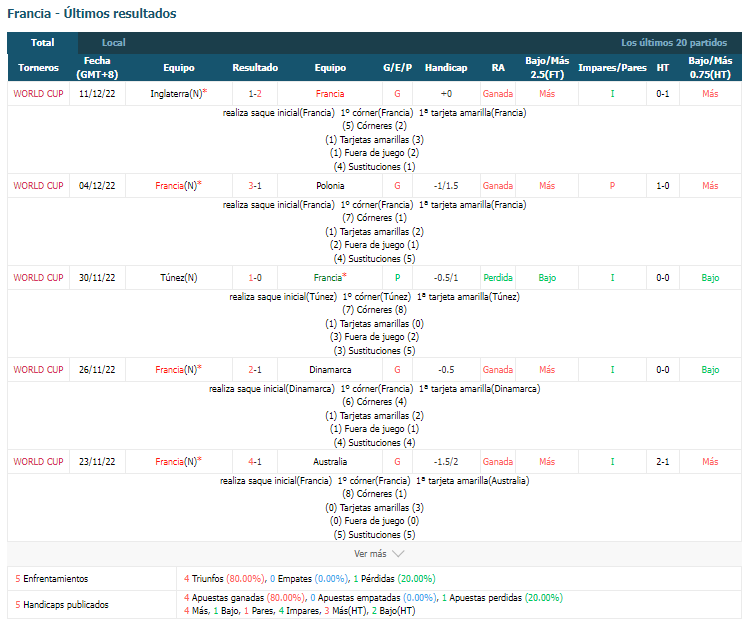
Task: Click handicap value +0
Action: pos(446,94)
